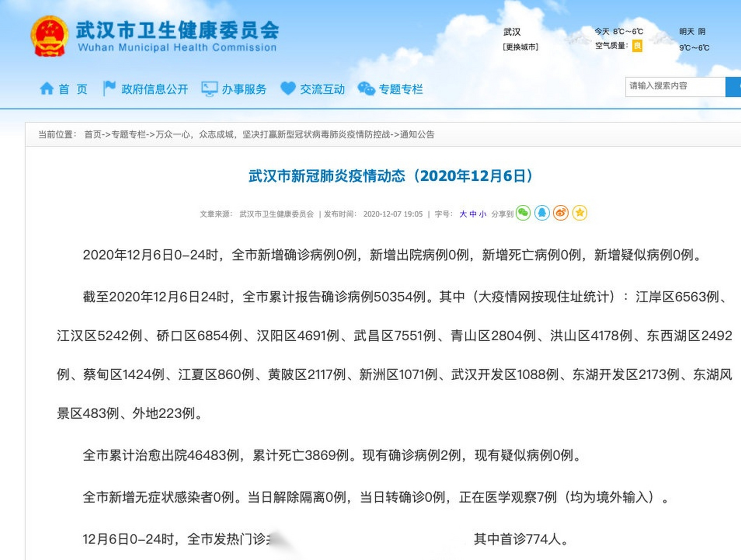Viewport: 741px width, 560px height.
Task: Click the heart icon for 交流互动
Action: pos(288,88)
